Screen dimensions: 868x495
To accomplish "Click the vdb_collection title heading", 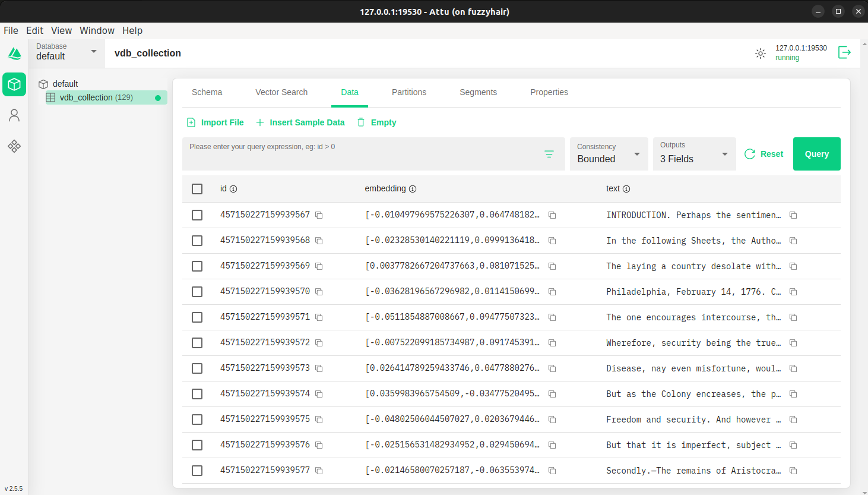I will (148, 53).
